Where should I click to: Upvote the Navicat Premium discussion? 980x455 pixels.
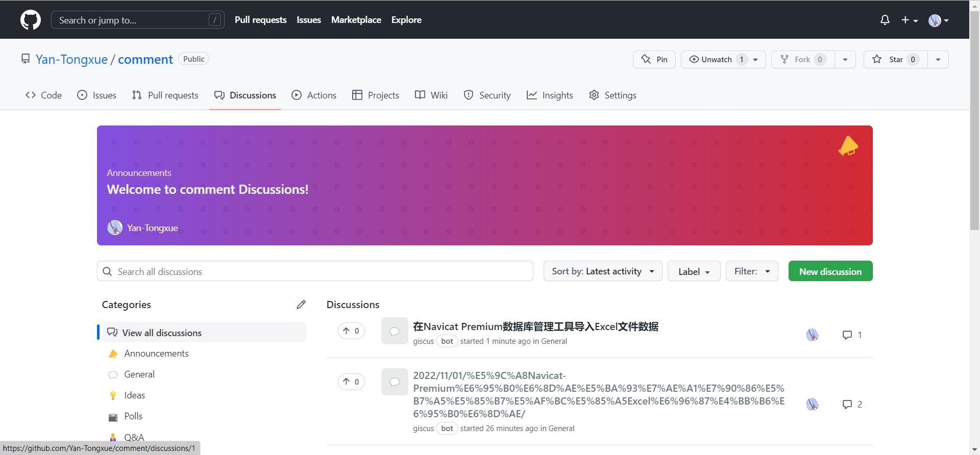click(x=351, y=331)
